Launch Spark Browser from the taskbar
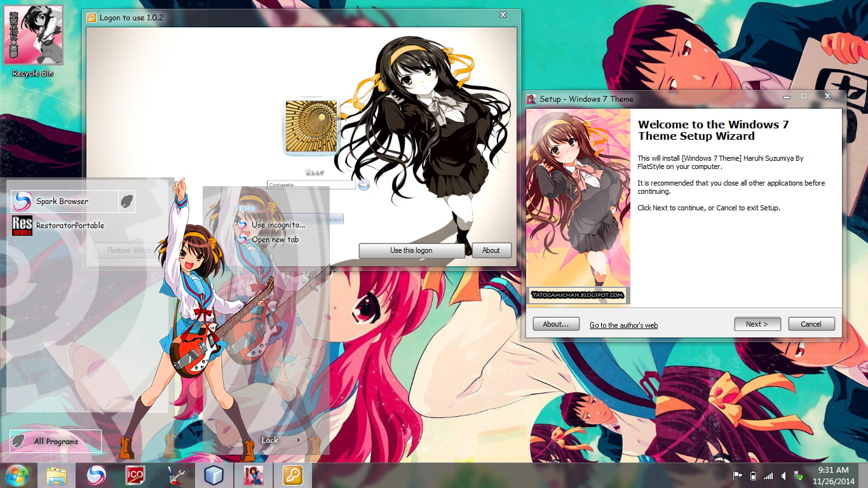Image resolution: width=868 pixels, height=488 pixels. (x=96, y=475)
